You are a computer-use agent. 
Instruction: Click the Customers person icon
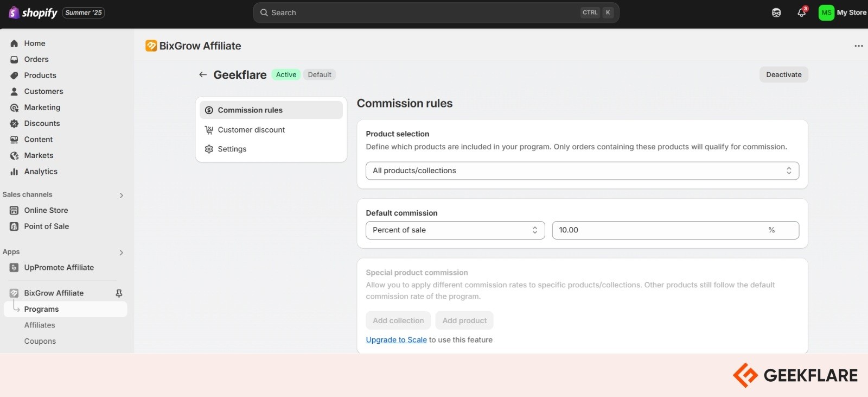pyautogui.click(x=14, y=91)
